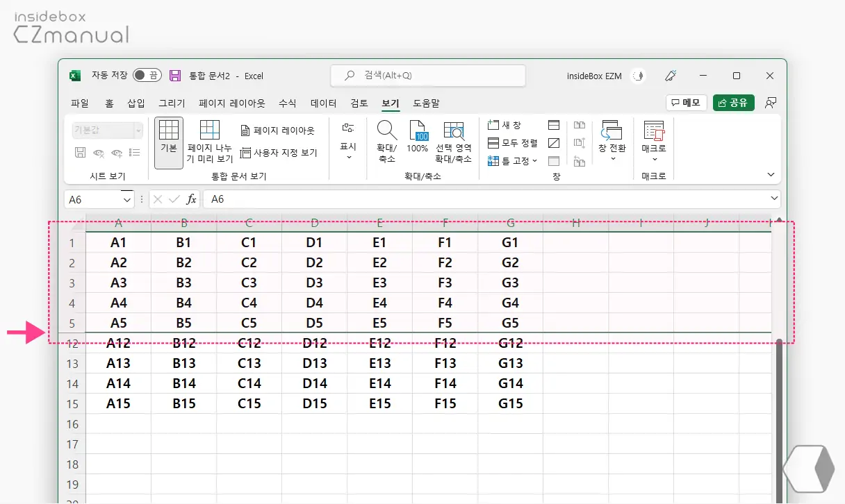Click the keep sheet view save icon

80,153
